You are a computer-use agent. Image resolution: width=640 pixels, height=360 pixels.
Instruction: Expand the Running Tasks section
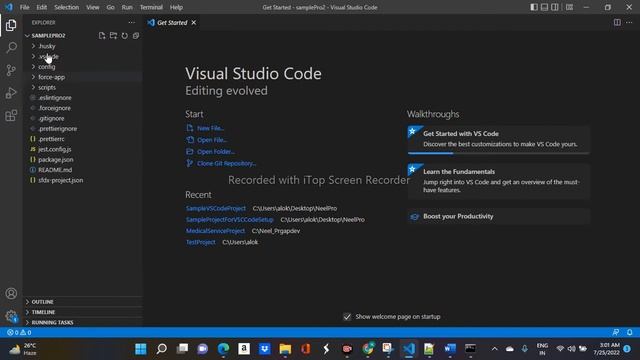[x=82, y=322]
